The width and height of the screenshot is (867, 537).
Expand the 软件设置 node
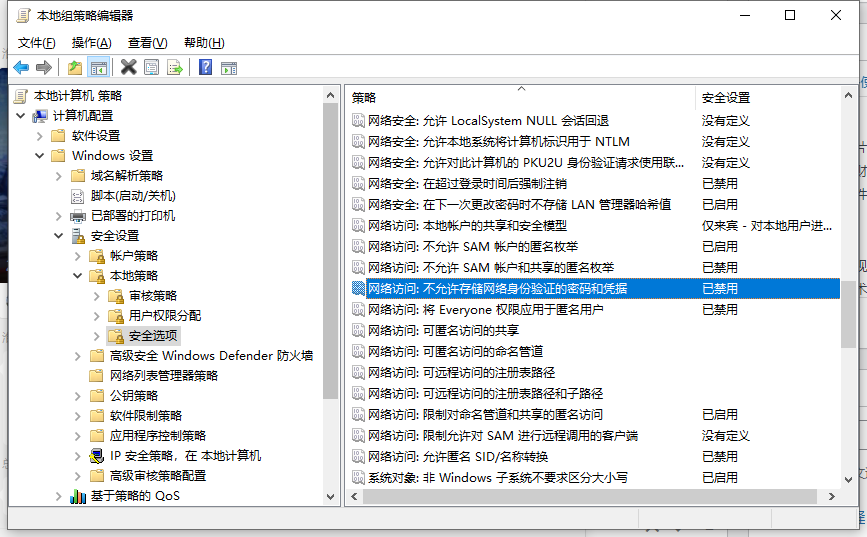(x=40, y=135)
